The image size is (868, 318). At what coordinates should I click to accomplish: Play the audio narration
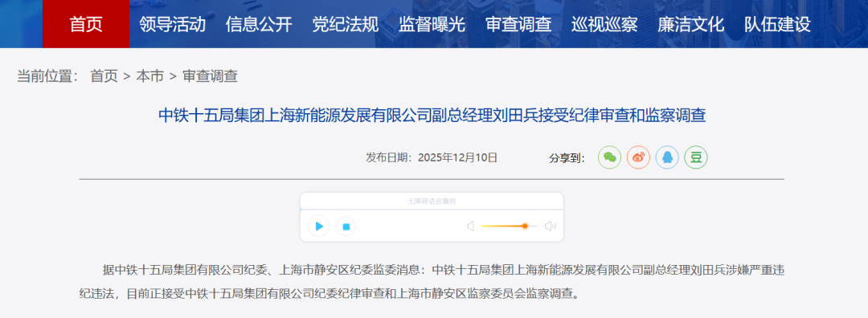click(x=319, y=226)
